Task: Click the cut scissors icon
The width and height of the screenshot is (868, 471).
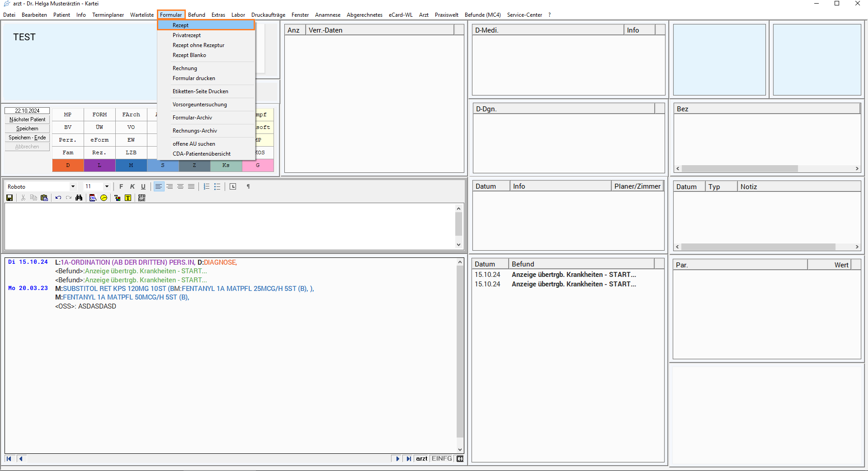Action: (23, 198)
